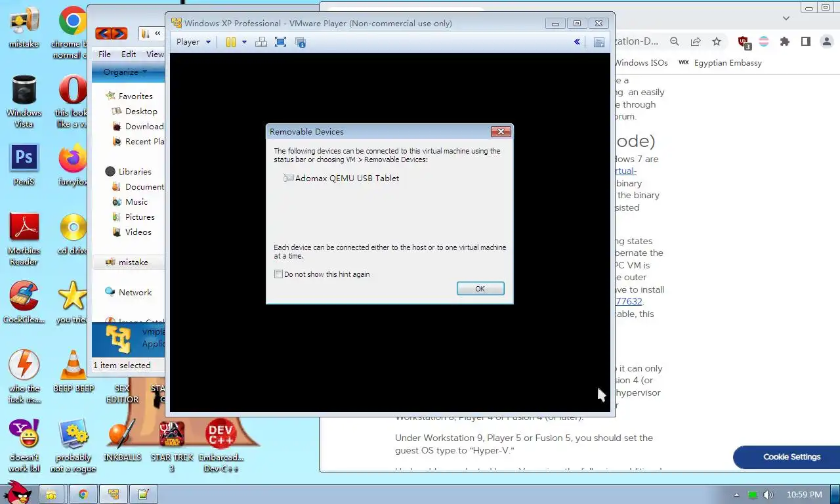Open INKBALLS desktop icon
This screenshot has height=504, width=840.
pyautogui.click(x=122, y=440)
